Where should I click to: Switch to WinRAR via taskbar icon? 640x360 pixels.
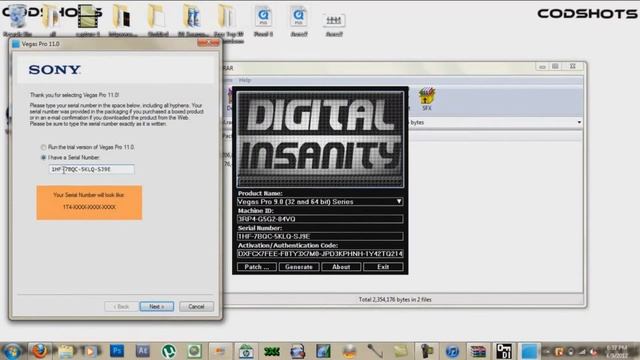478,351
